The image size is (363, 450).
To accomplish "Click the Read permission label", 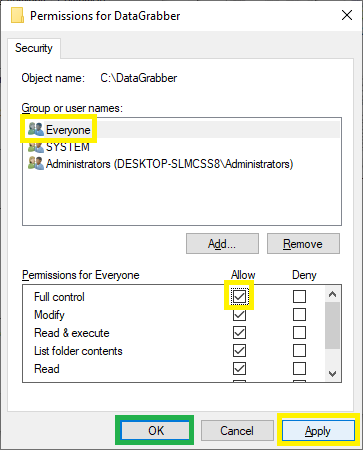I will (x=47, y=369).
